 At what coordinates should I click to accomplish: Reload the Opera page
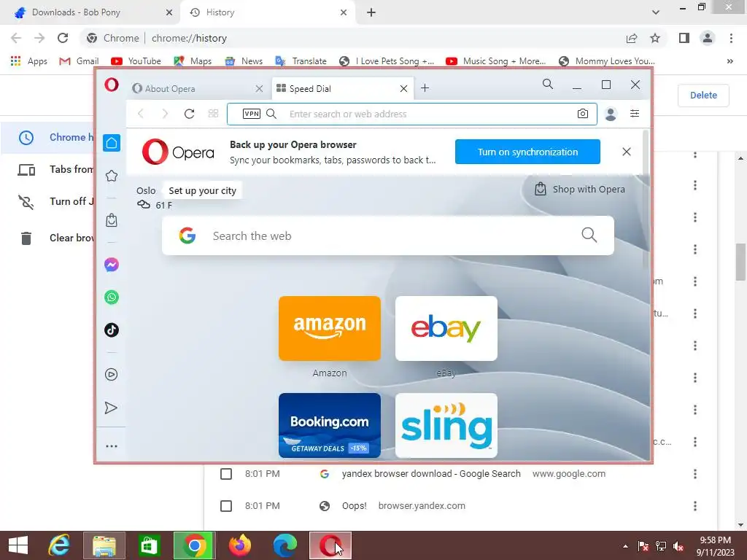click(189, 113)
